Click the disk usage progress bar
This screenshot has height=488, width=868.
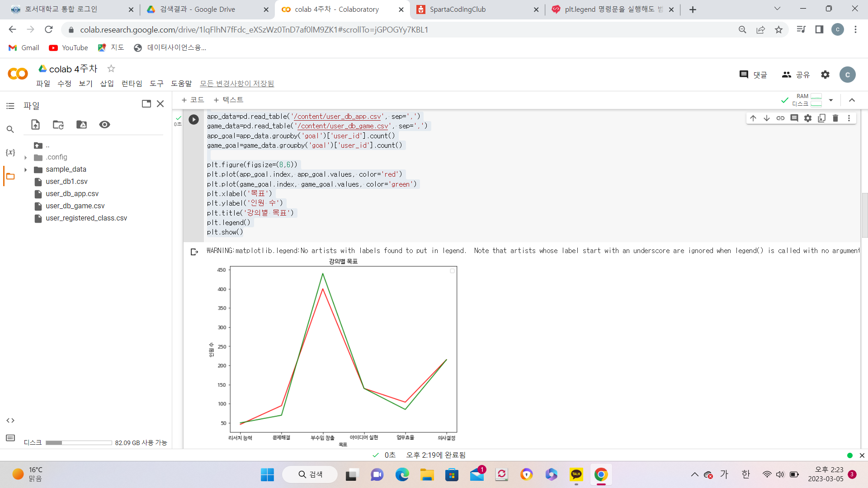[x=79, y=443]
